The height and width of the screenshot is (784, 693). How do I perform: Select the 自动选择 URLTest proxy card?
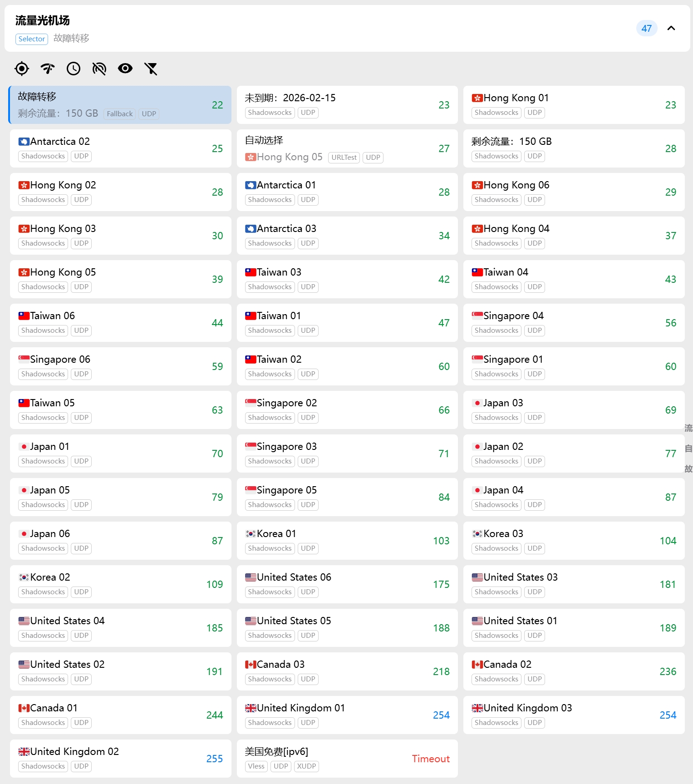click(x=347, y=148)
